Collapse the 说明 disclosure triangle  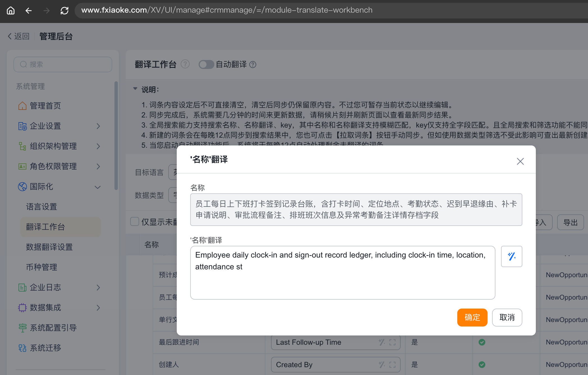(135, 89)
